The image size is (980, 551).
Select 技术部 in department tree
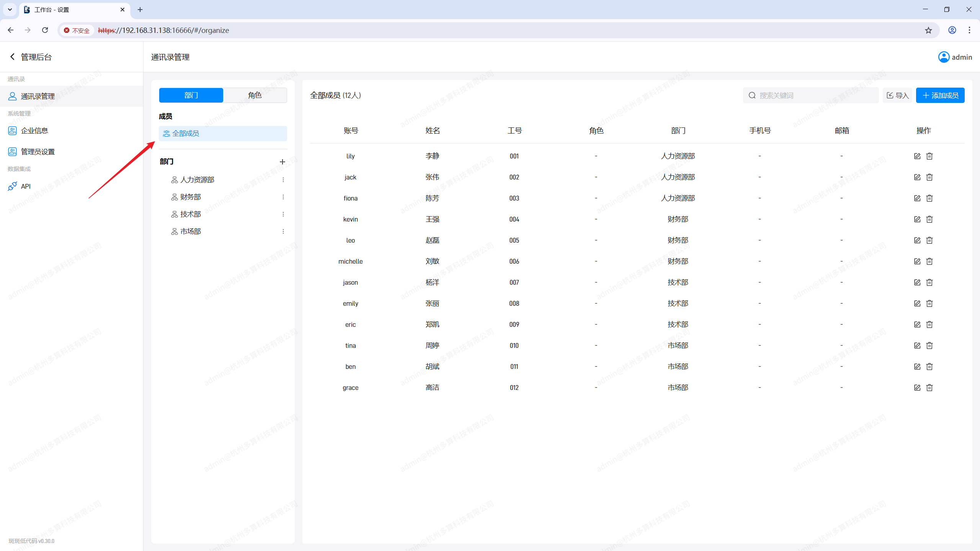[190, 214]
